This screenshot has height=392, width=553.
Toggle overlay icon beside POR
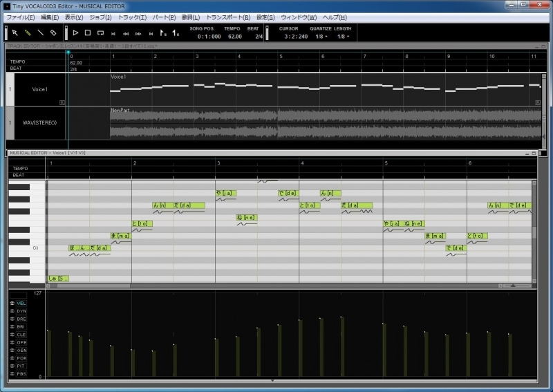point(12,358)
